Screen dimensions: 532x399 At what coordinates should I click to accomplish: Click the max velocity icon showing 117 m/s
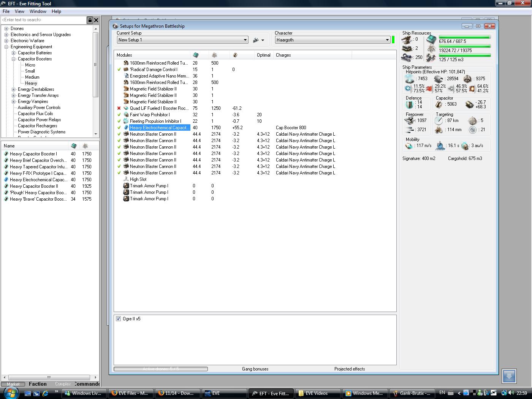point(409,146)
